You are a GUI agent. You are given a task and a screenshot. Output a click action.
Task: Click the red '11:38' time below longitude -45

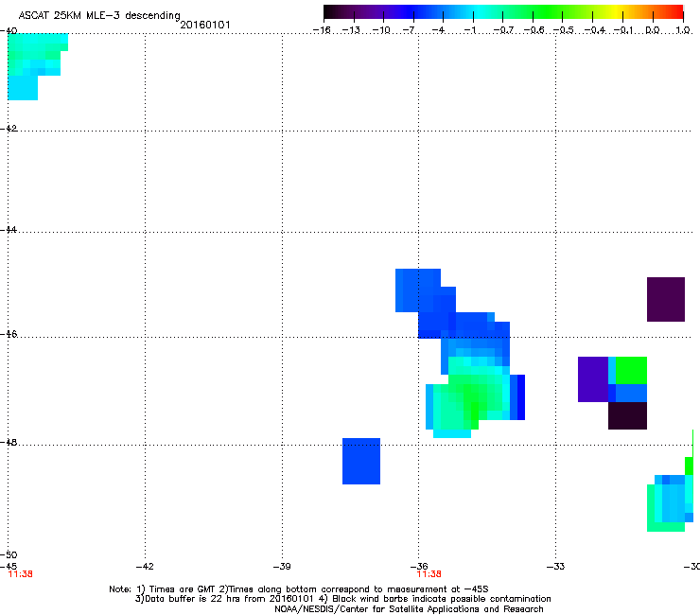point(21,574)
